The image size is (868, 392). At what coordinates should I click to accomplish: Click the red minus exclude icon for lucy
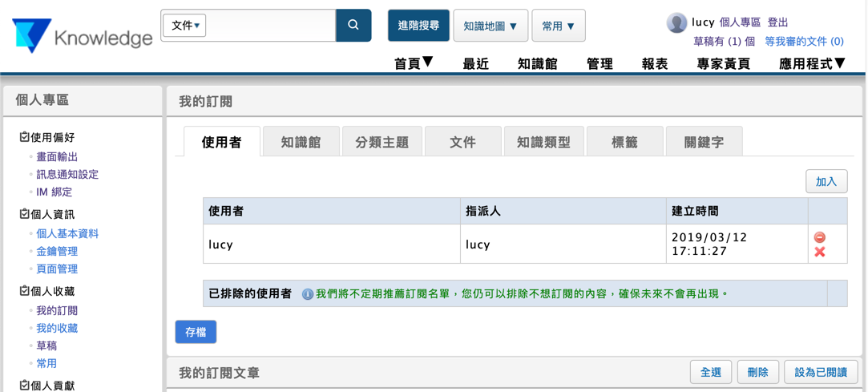click(819, 237)
